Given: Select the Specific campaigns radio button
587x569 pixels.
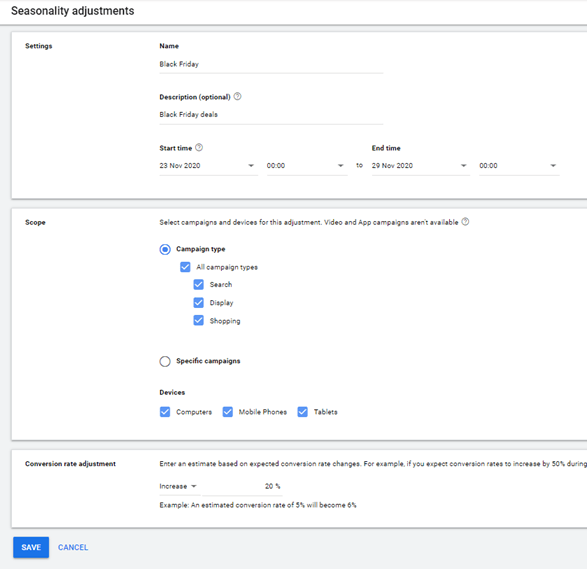Looking at the screenshot, I should pos(165,361).
